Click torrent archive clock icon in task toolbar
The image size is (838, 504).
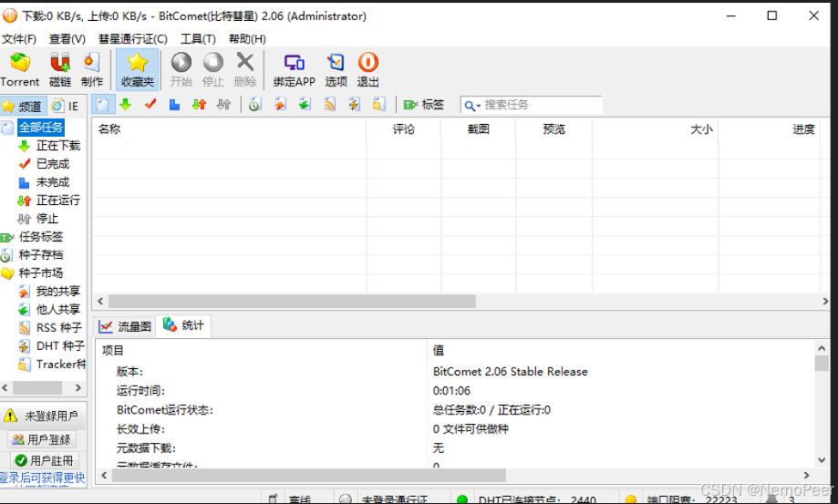click(x=254, y=104)
